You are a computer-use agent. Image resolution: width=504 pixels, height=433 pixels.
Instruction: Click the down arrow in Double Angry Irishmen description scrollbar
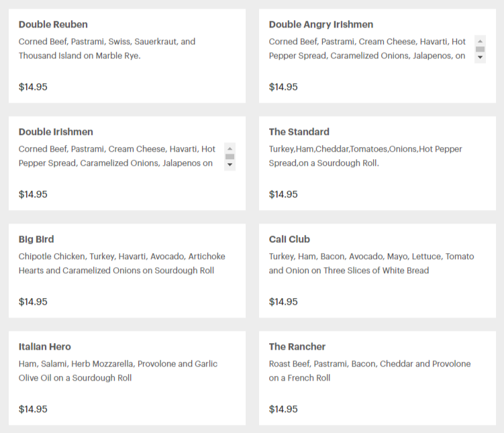point(480,57)
